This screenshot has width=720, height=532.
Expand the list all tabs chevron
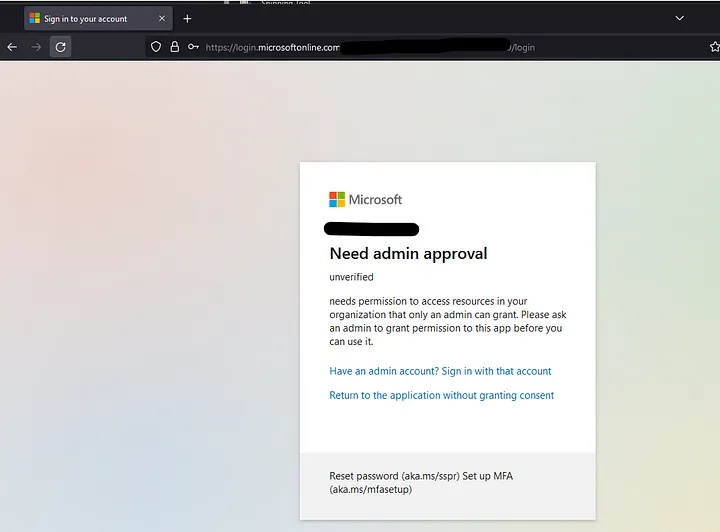point(680,18)
